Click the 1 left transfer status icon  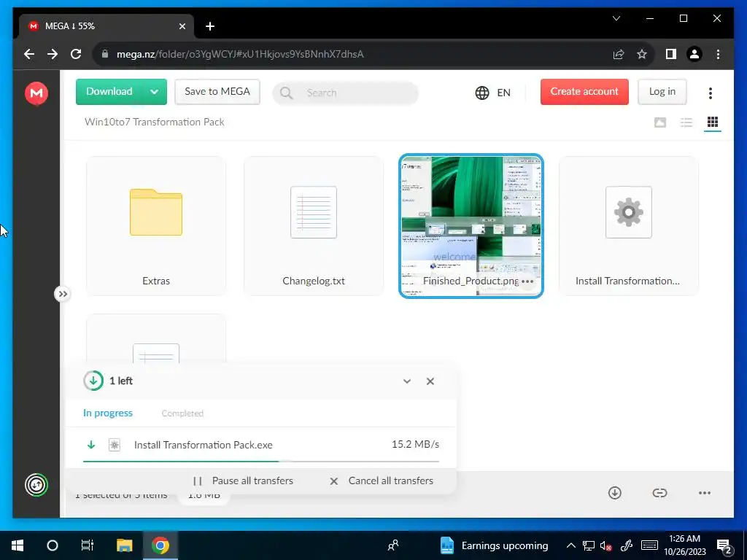pos(93,381)
